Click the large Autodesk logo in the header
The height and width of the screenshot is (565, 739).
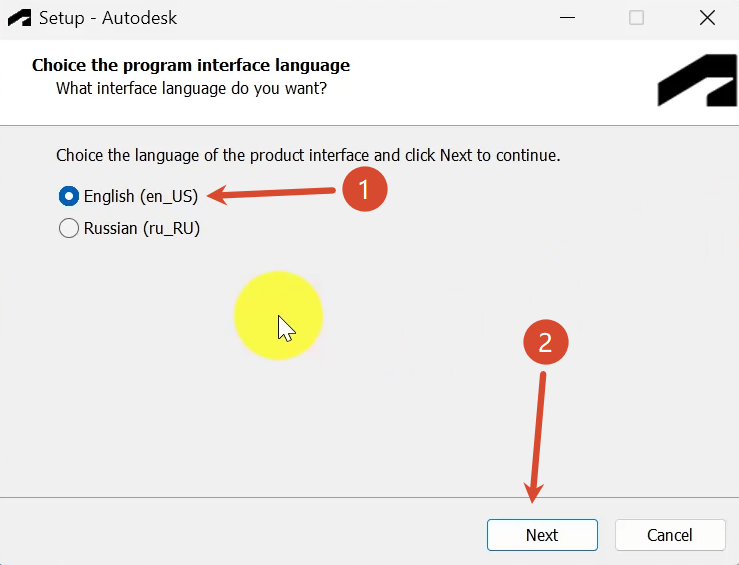(698, 80)
